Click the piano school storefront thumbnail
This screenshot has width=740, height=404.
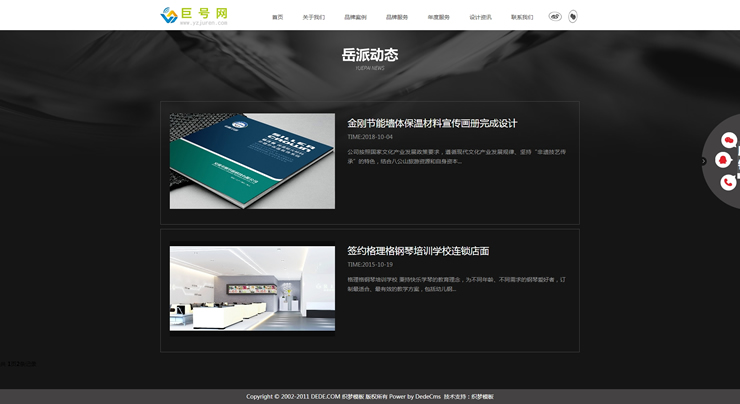[252, 288]
